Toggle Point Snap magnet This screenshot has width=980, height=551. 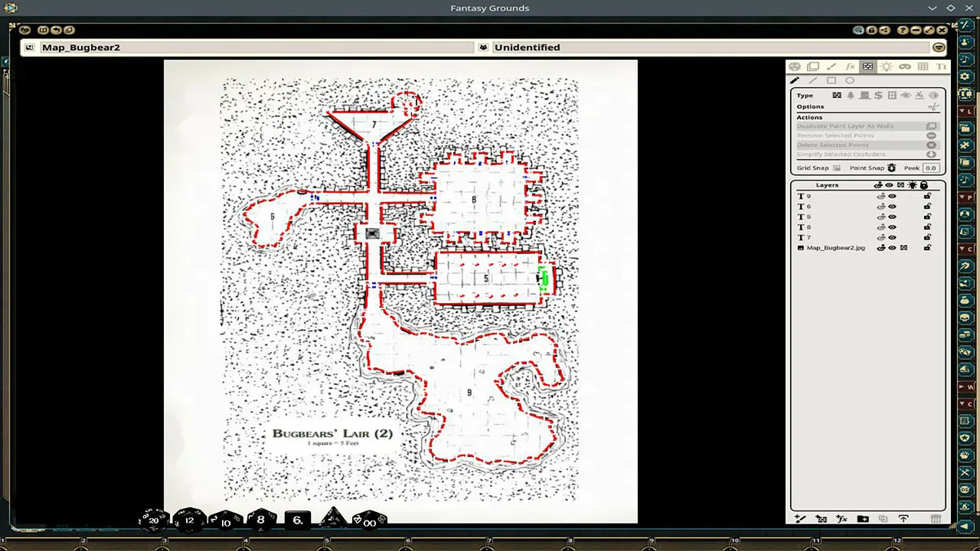tap(892, 168)
